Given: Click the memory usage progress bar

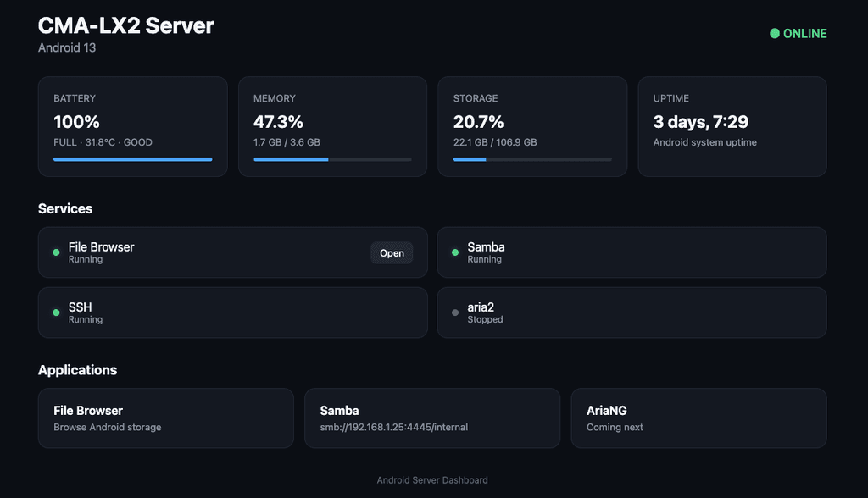Looking at the screenshot, I should tap(332, 159).
